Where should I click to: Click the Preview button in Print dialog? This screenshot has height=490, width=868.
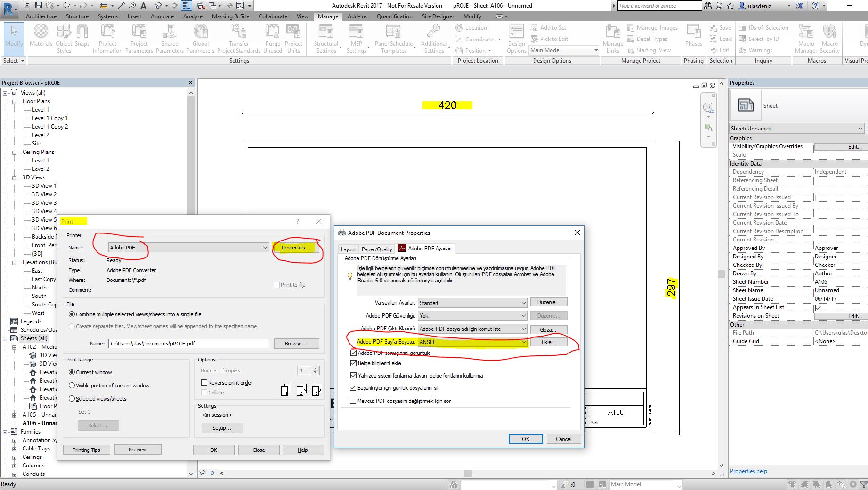coord(138,450)
